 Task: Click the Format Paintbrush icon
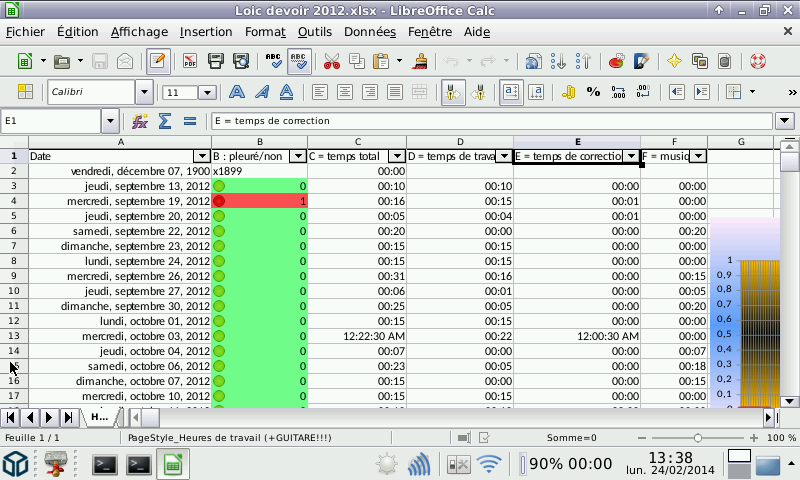click(420, 62)
